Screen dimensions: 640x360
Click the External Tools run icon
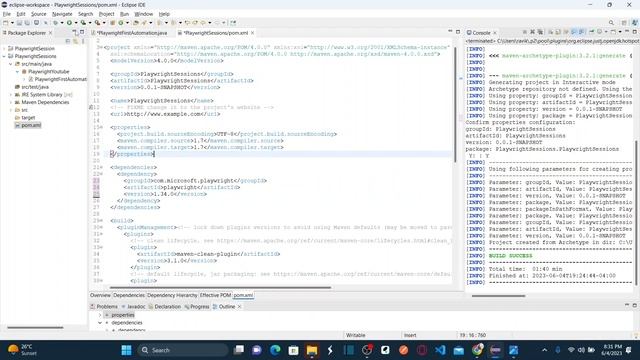(97, 23)
